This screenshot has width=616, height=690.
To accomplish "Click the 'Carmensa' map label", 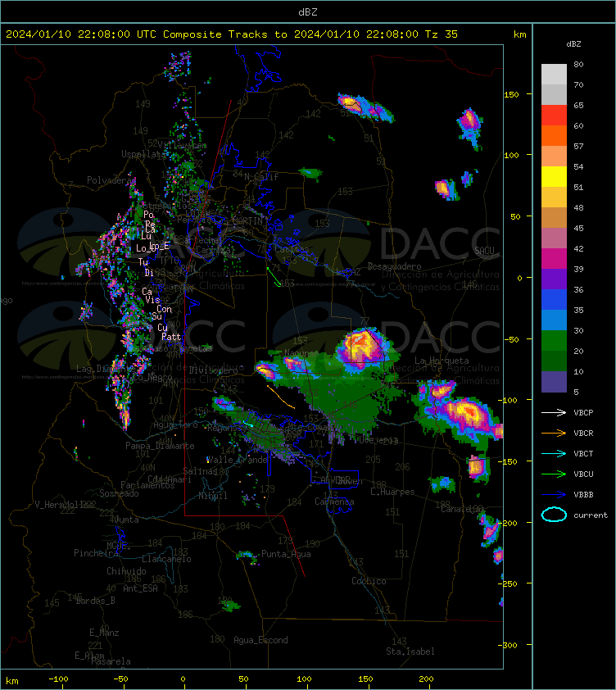I will pos(334,502).
